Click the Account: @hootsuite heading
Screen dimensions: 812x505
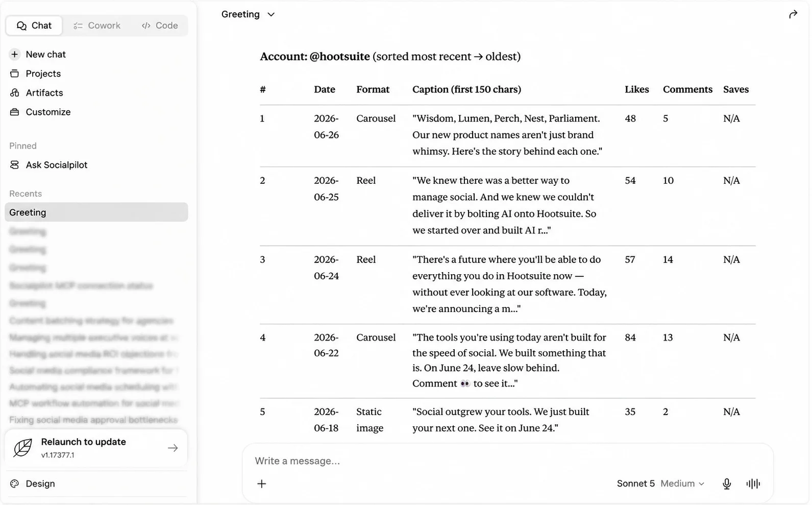[390, 57]
